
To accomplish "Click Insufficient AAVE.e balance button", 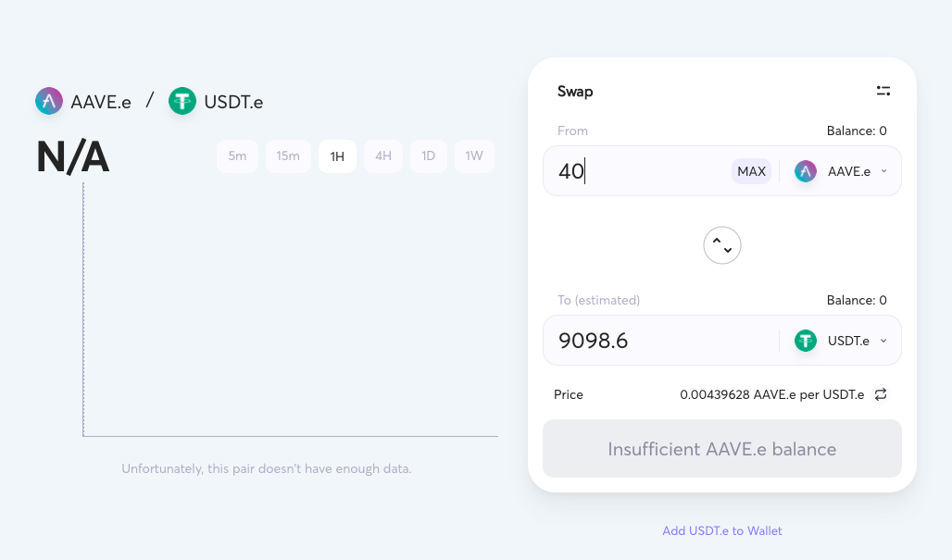I will click(x=722, y=449).
